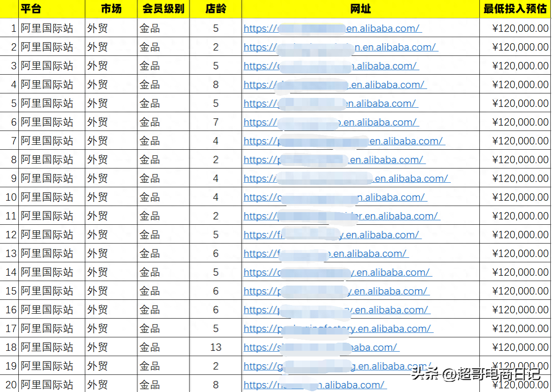The image size is (552, 392).
Task: Select store age 6 in row 13
Action: point(215,253)
